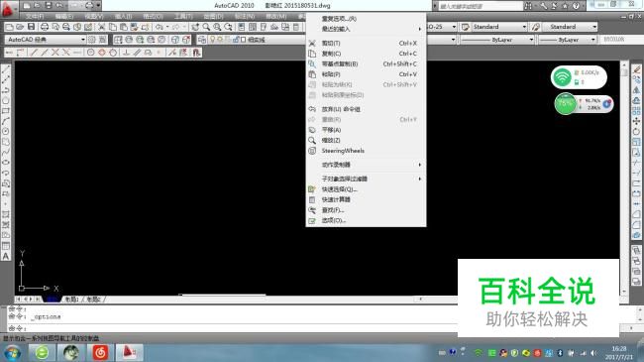Toggle the layer freeze sun icon
The width and height of the screenshot is (644, 362).
pyautogui.click(x=220, y=40)
